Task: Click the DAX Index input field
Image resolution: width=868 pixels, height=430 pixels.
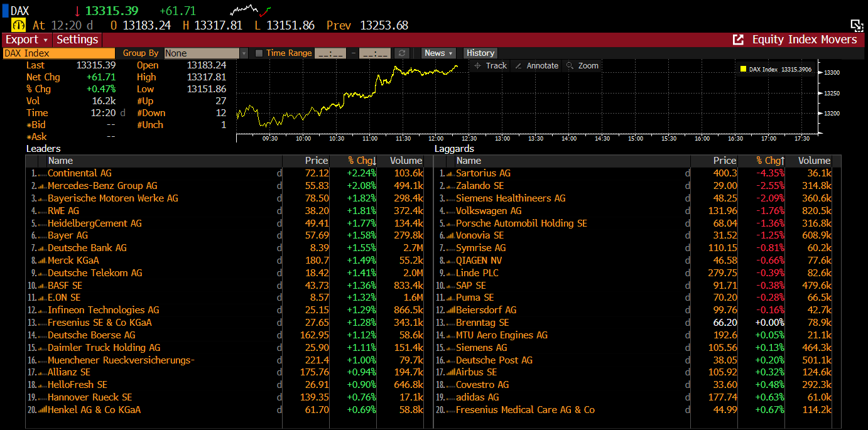Action: click(x=58, y=53)
